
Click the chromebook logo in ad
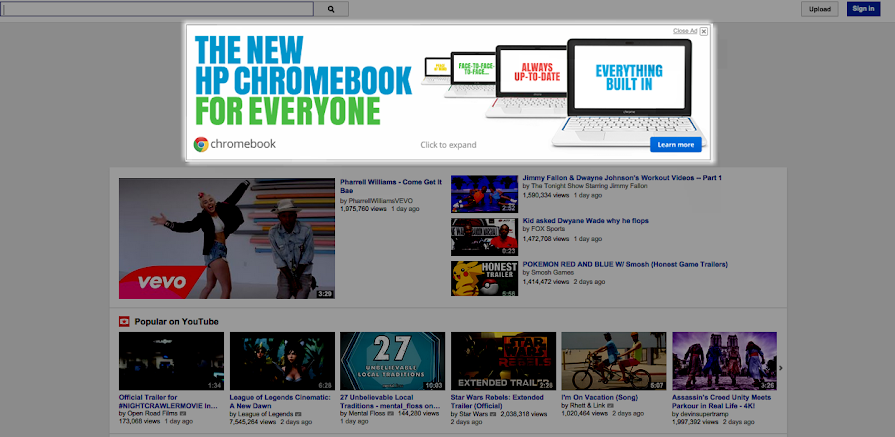coord(235,144)
